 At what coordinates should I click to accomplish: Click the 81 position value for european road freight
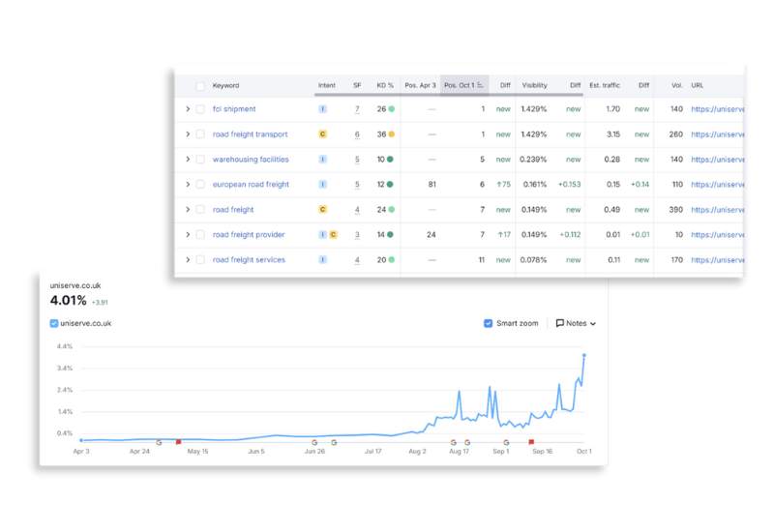pyautogui.click(x=432, y=185)
